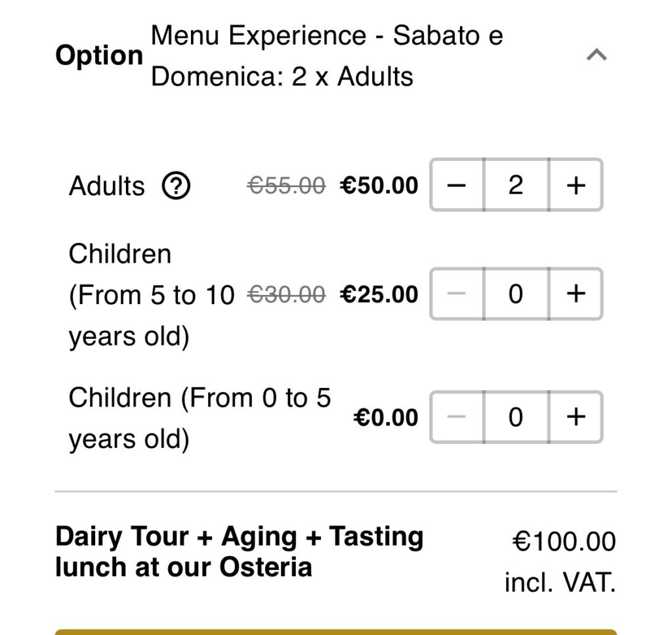Image resolution: width=672 pixels, height=635 pixels.
Task: Increase Children 0 to 5 quantity
Action: [576, 417]
